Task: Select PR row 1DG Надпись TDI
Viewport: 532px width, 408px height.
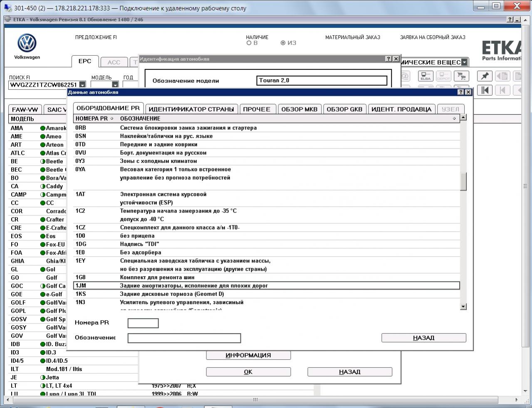Action: 267,244
